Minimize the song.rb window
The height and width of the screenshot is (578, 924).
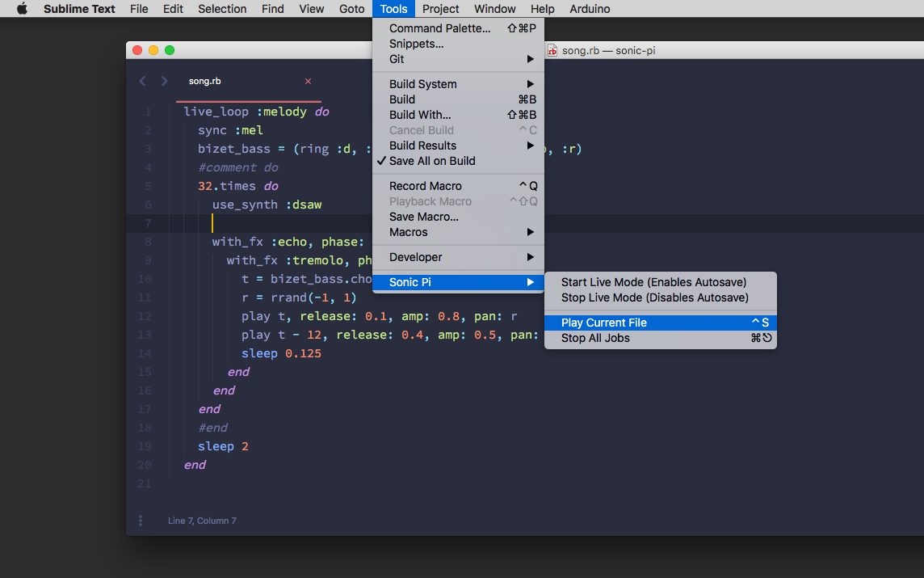[x=153, y=50]
